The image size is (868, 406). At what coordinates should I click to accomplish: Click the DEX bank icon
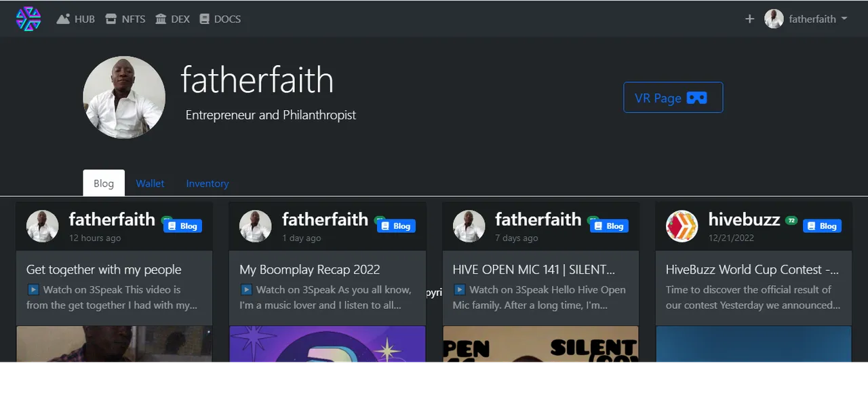[161, 19]
